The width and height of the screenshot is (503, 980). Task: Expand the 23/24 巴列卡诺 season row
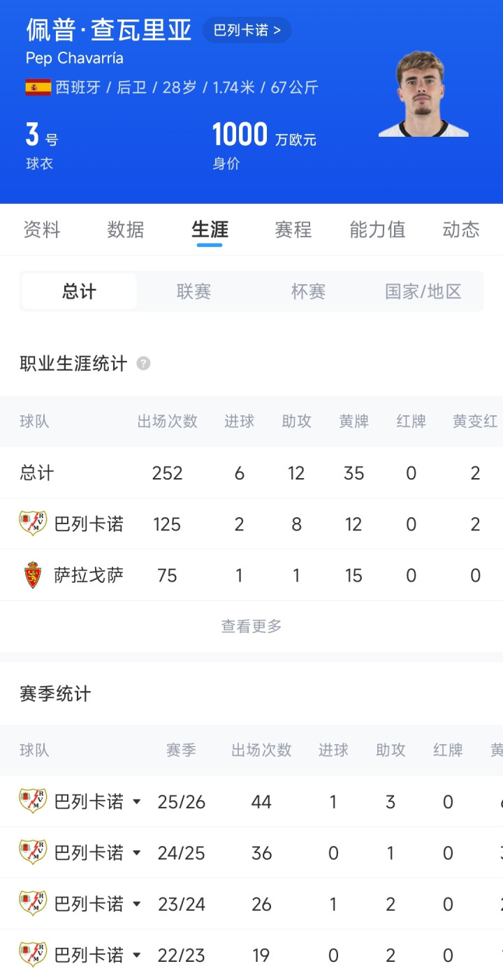click(x=137, y=905)
